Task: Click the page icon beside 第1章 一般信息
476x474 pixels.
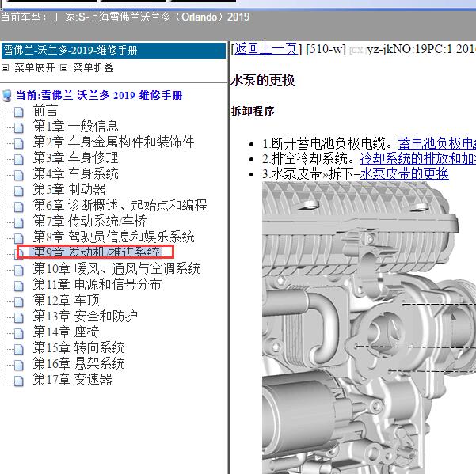Action: 19,127
